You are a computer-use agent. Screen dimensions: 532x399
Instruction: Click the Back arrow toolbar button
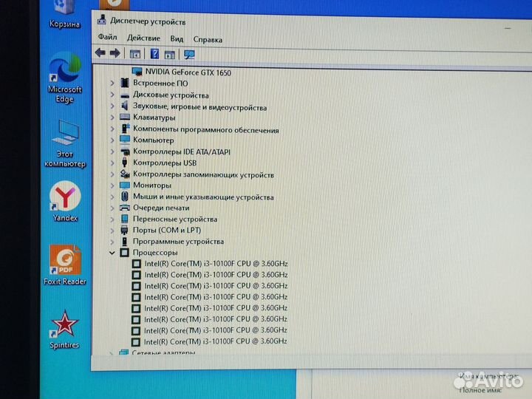pyautogui.click(x=100, y=53)
